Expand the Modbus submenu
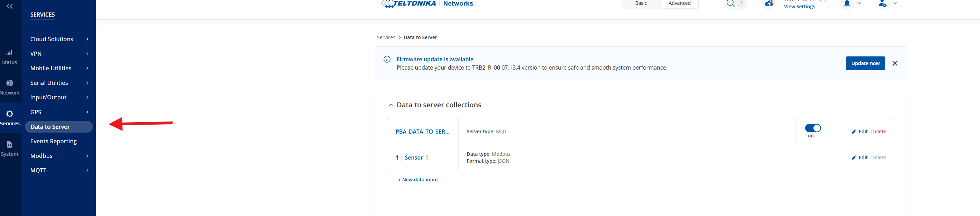Viewport: 980px width, 216px height. (x=87, y=156)
